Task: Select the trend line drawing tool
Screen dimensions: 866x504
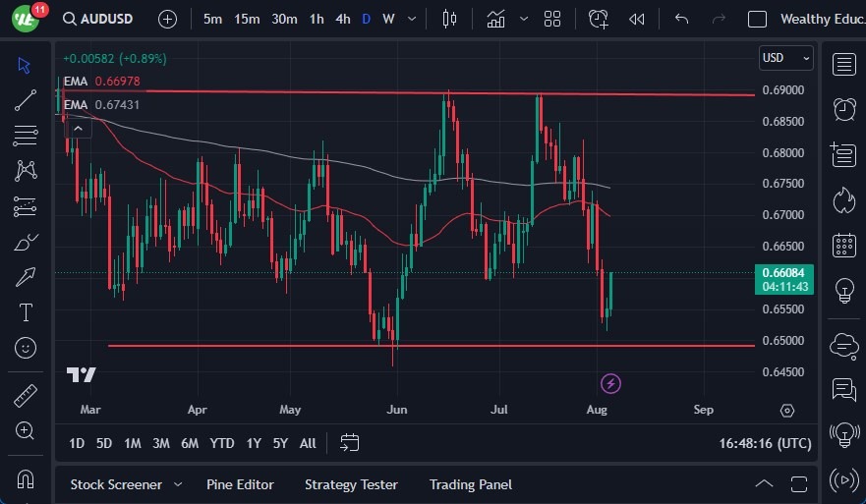Action: coord(26,100)
